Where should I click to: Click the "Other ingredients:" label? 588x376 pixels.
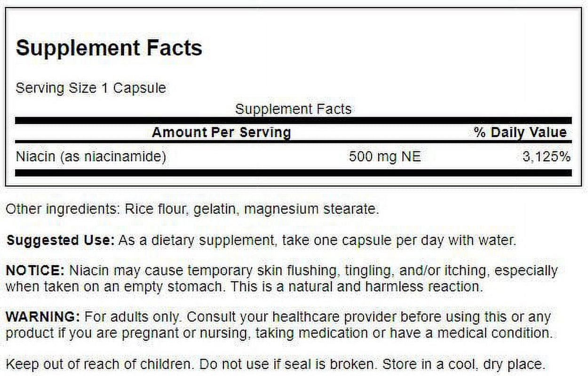click(63, 209)
